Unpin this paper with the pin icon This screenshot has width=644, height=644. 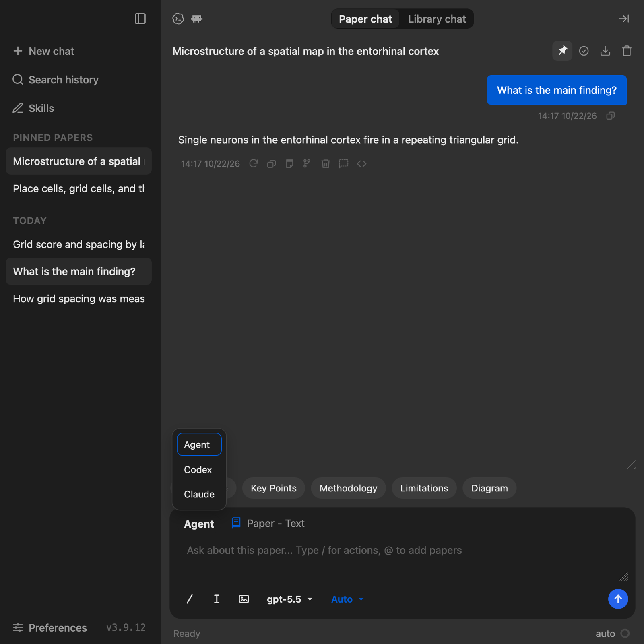[562, 51]
